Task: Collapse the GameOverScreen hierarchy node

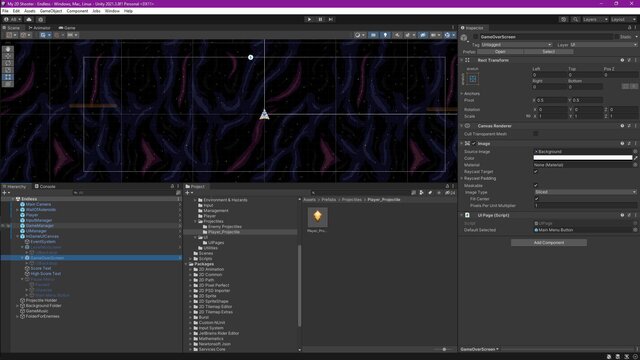Action: tap(22, 258)
